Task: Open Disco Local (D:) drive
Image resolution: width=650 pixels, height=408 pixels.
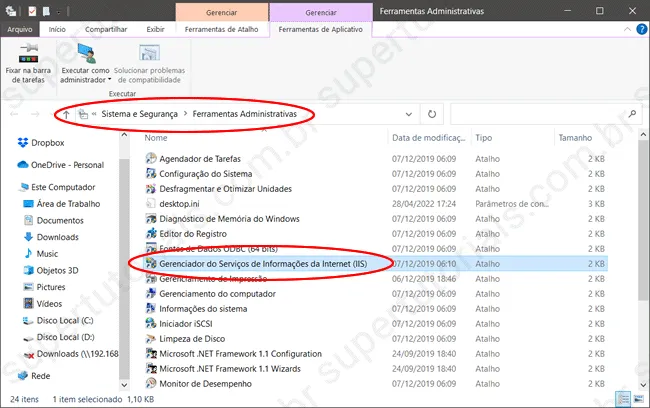Action: tap(58, 337)
